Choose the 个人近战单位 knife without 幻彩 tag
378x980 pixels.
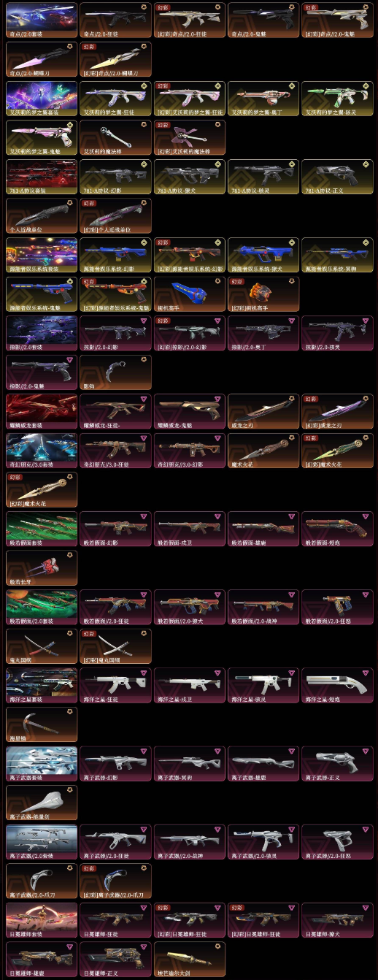[42, 216]
